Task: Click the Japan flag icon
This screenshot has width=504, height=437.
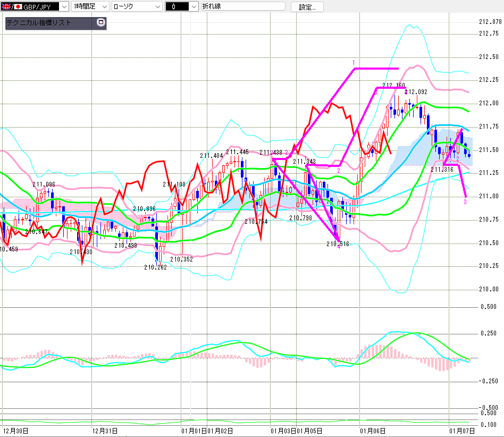Action: pyautogui.click(x=18, y=7)
